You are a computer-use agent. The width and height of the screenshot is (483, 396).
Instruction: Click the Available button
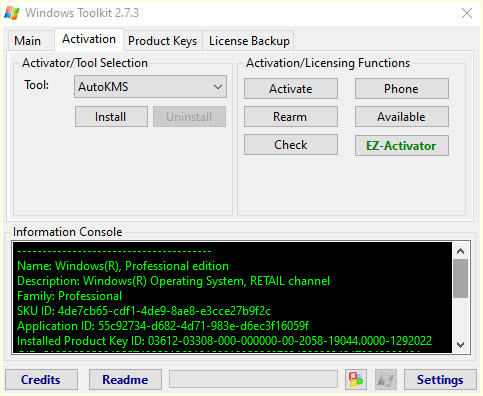point(402,117)
